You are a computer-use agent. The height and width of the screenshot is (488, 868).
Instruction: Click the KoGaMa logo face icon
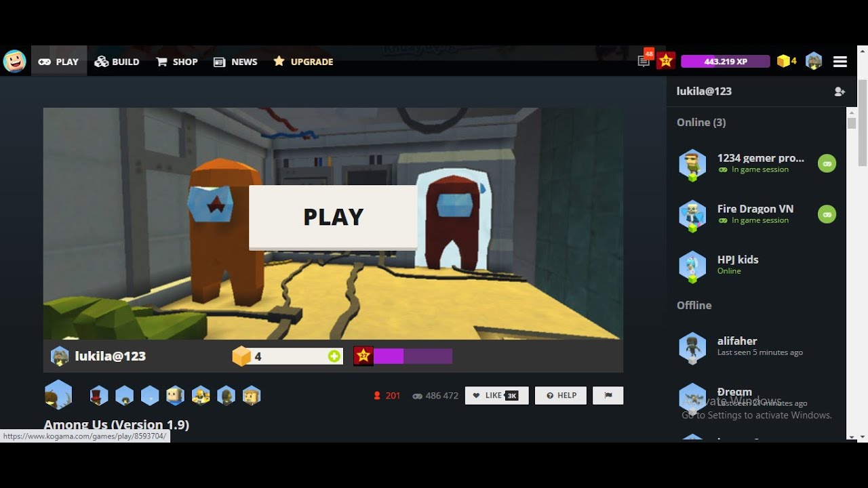point(14,61)
